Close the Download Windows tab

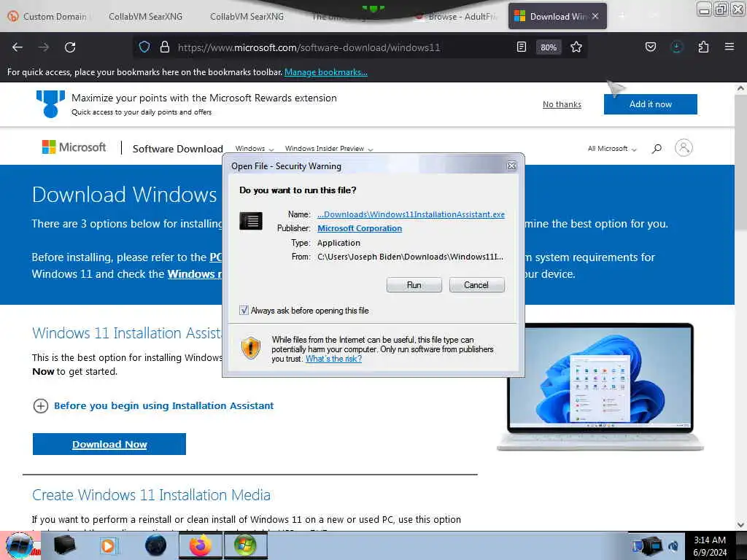point(595,16)
